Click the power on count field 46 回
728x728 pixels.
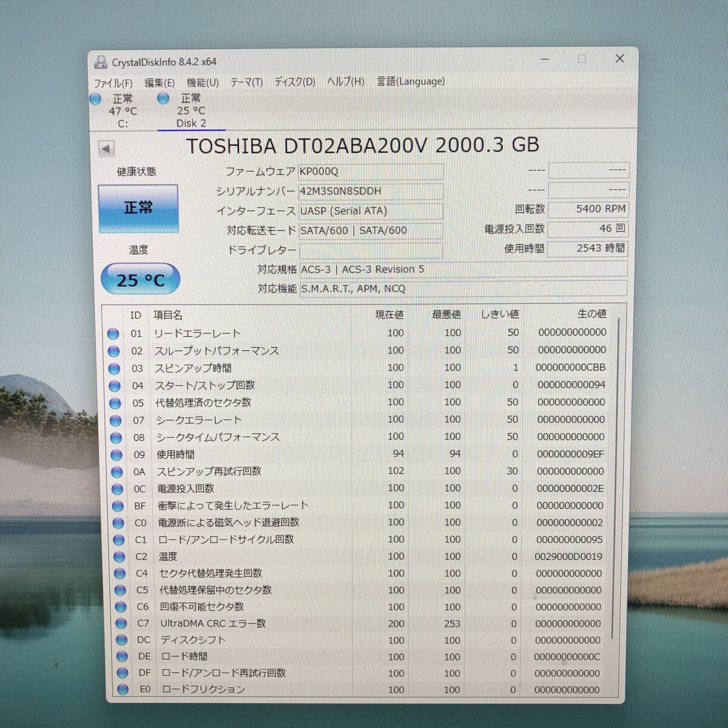coord(587,229)
